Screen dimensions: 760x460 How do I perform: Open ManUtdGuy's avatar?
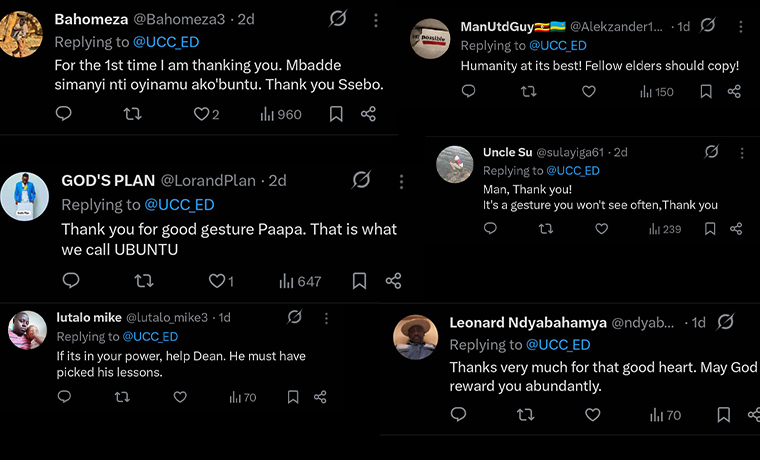[x=430, y=39]
